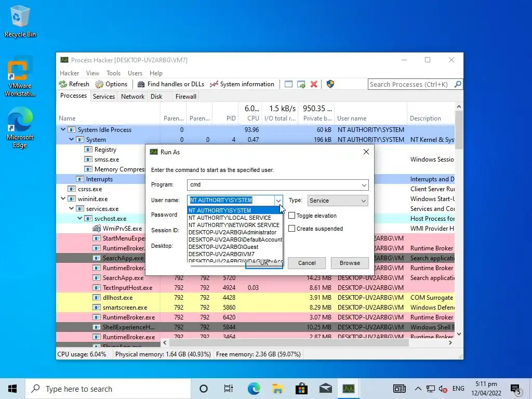Image resolution: width=532 pixels, height=399 pixels.
Task: Open Microsoft Store from the taskbar
Action: click(301, 389)
